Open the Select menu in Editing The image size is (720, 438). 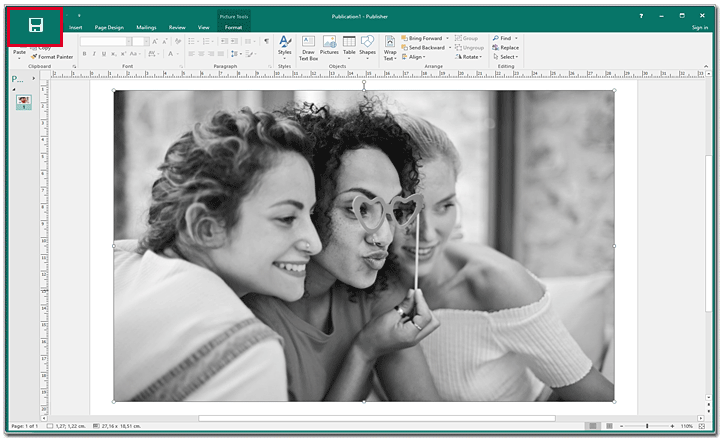[x=506, y=57]
